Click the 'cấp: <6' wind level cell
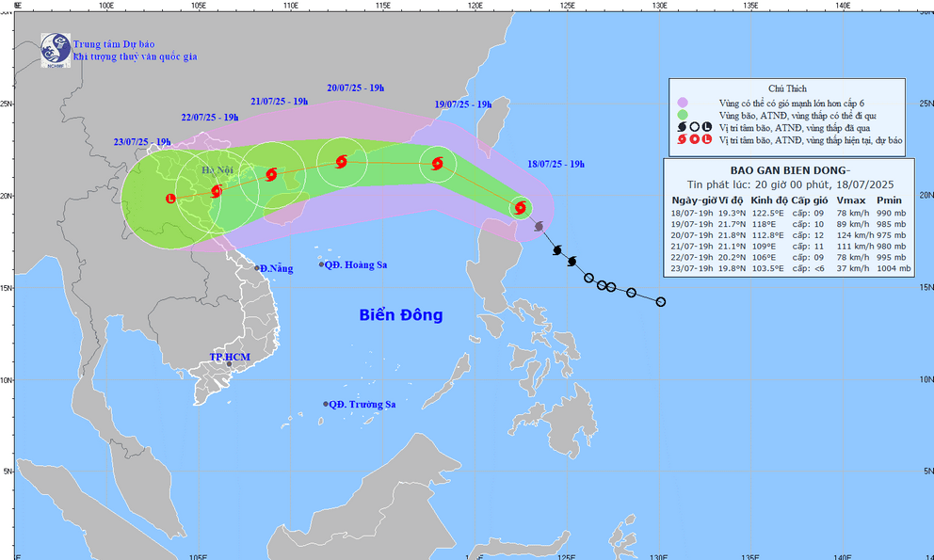This screenshot has width=934, height=560. tap(809, 268)
